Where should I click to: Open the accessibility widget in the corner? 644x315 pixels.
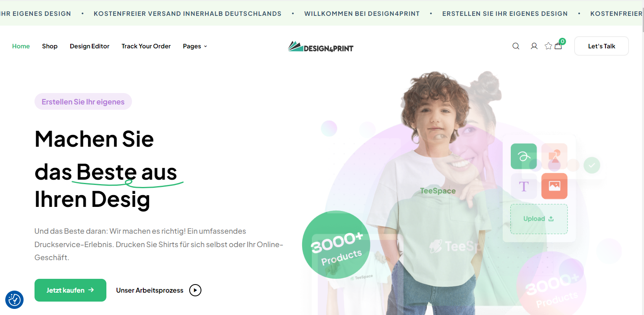(x=14, y=300)
